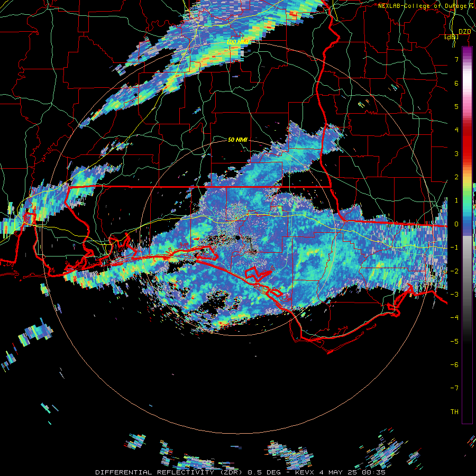
Task: Click the 4 value on color scale
Action: (x=456, y=130)
